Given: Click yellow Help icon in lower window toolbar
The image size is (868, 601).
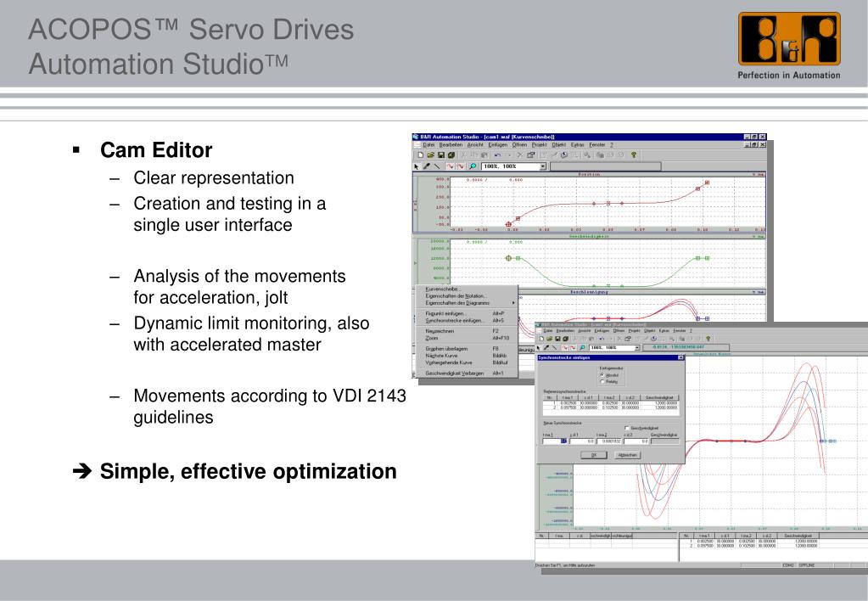Looking at the screenshot, I should tap(708, 339).
